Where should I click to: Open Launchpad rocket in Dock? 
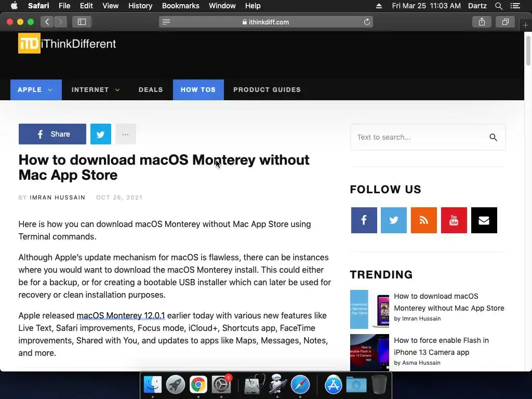[x=176, y=385]
